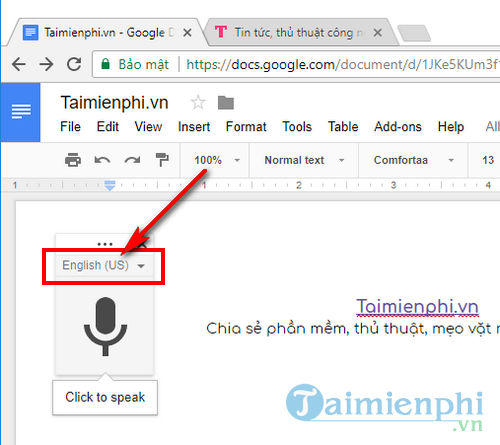500x445 pixels.
Task: Redo with the toolbar redo arrow
Action: 132,160
